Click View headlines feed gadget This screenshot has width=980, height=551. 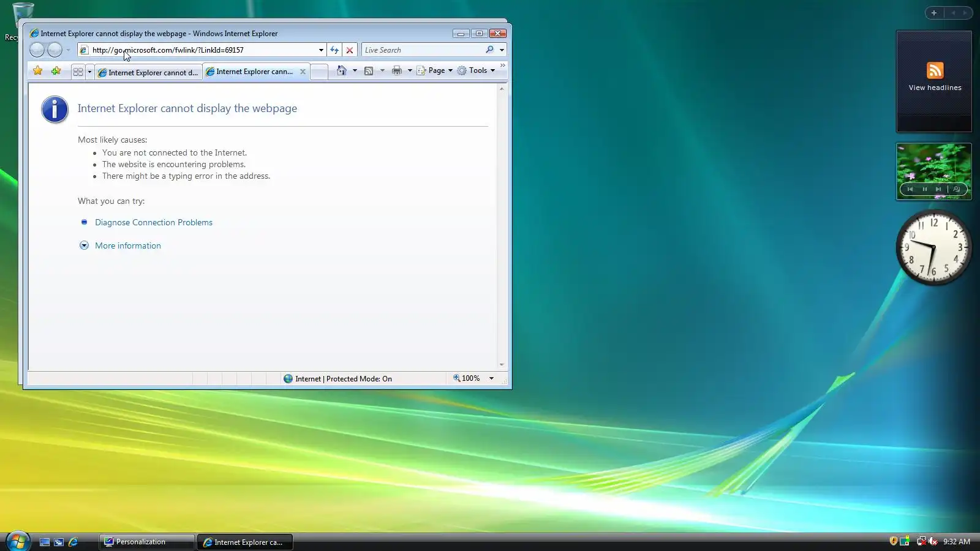pos(935,88)
